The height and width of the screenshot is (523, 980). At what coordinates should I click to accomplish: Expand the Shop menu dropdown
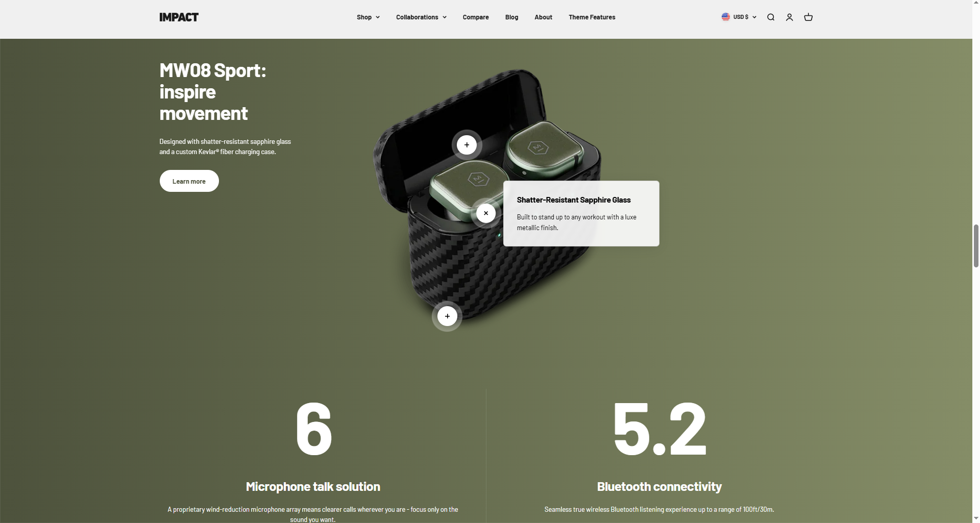point(368,17)
